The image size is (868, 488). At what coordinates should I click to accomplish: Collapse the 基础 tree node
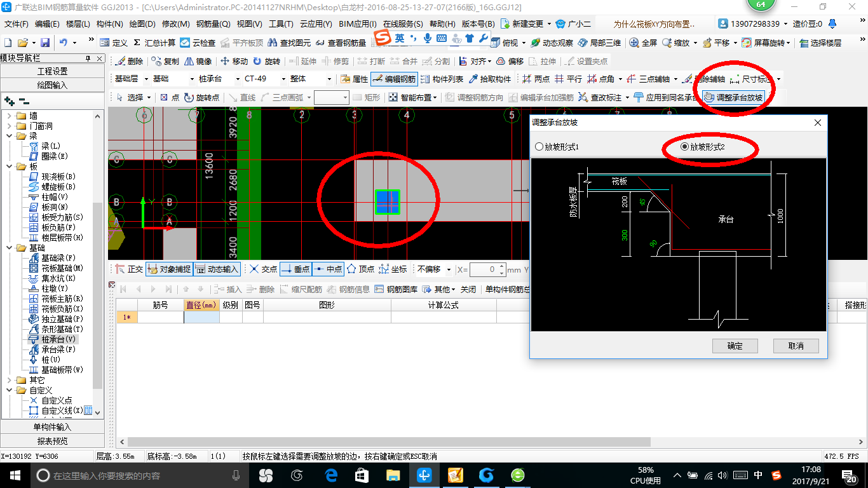click(10, 248)
